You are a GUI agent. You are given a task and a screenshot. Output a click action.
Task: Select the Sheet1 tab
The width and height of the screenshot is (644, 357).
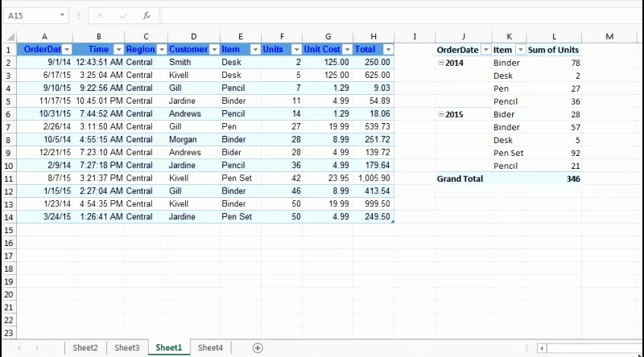pos(169,348)
